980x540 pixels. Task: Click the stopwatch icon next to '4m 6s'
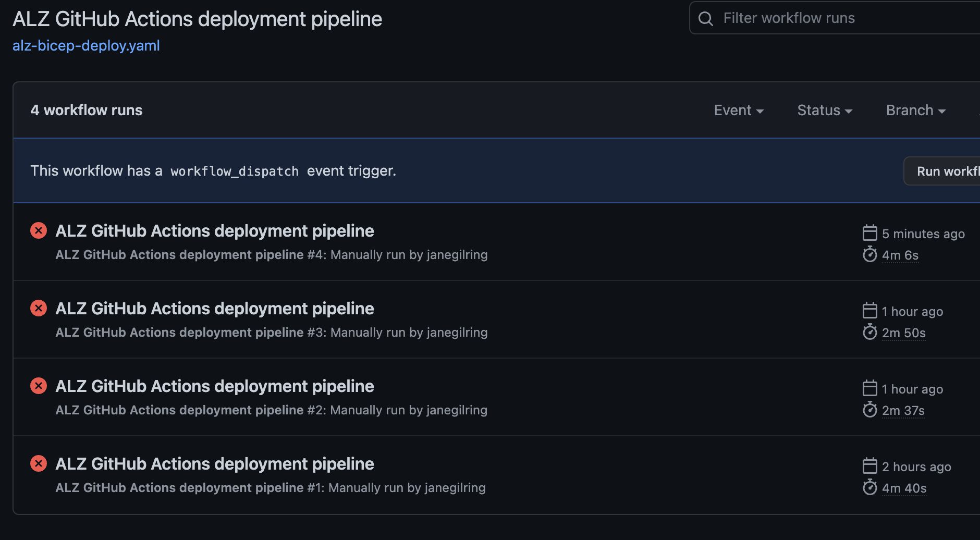pos(869,255)
